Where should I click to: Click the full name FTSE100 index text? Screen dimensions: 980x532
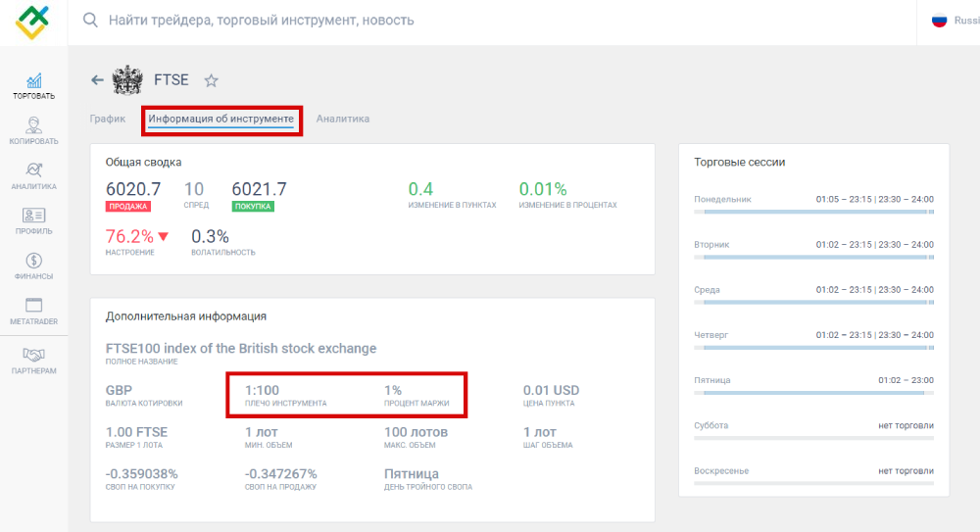pos(241,348)
